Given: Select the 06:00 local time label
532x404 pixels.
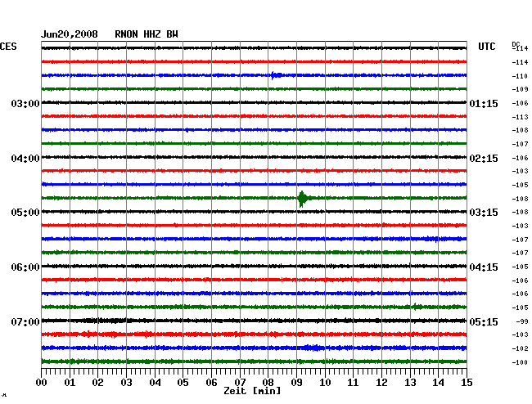Looking at the screenshot, I should (x=25, y=267).
